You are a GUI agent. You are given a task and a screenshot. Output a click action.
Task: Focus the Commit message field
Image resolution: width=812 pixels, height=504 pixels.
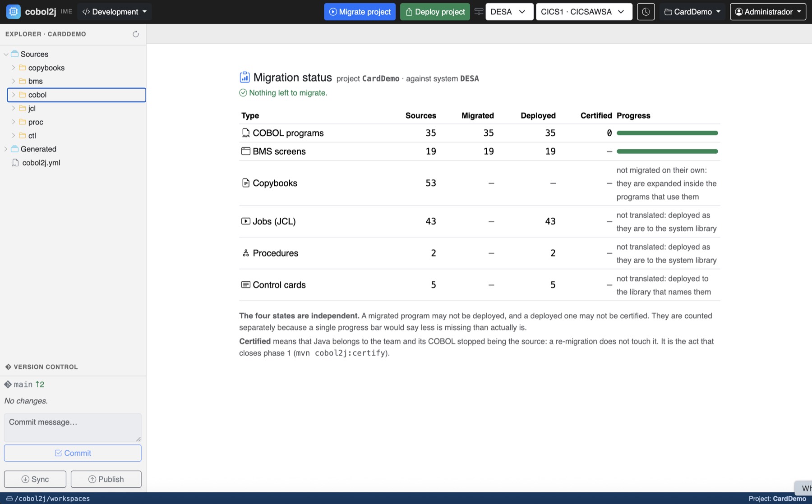(x=73, y=427)
